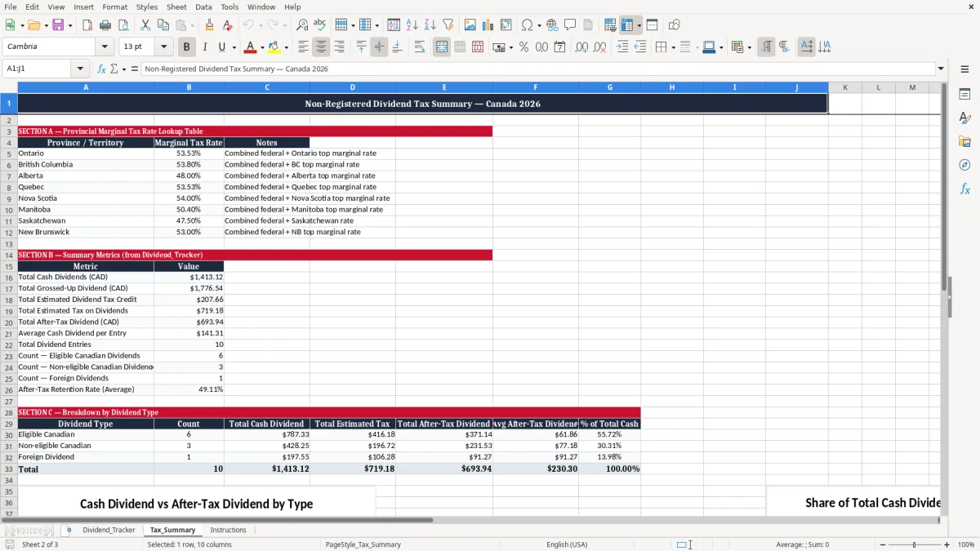
Task: Click 100% zoom level
Action: click(x=966, y=544)
